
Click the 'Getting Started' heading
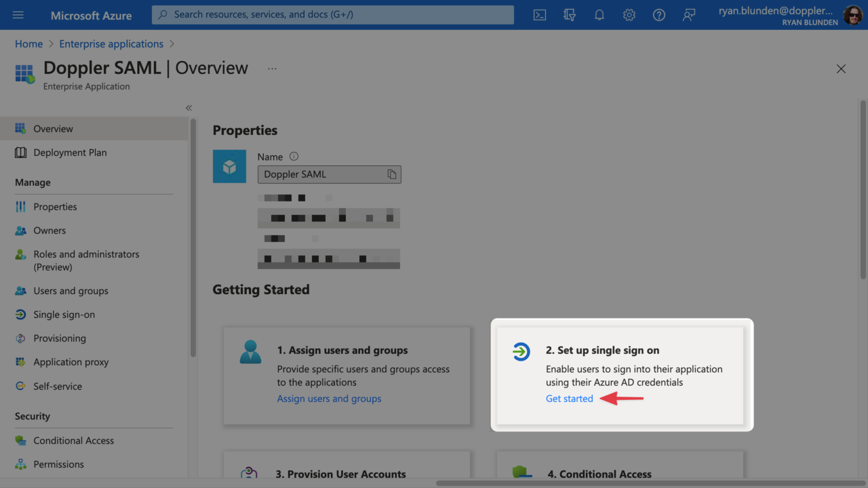click(261, 289)
